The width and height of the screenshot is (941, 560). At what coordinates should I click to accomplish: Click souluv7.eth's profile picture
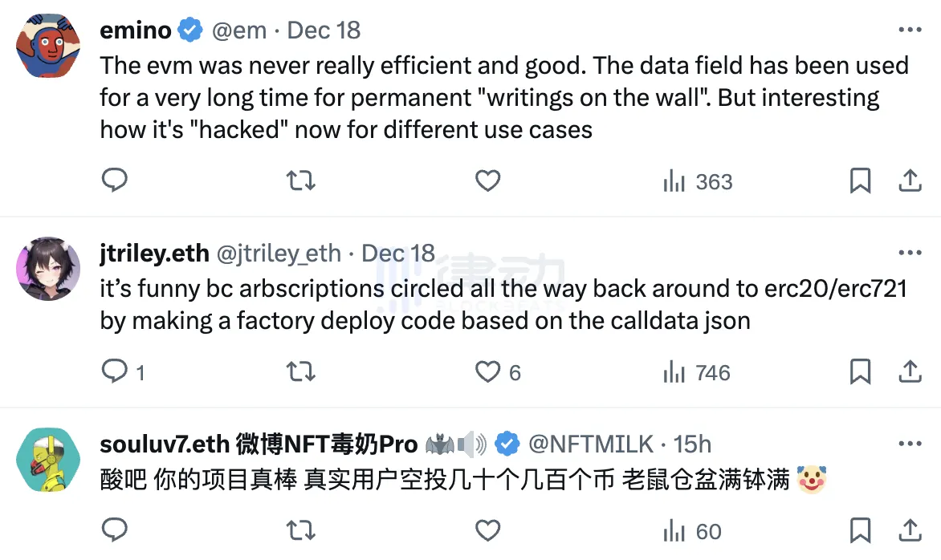pos(47,461)
